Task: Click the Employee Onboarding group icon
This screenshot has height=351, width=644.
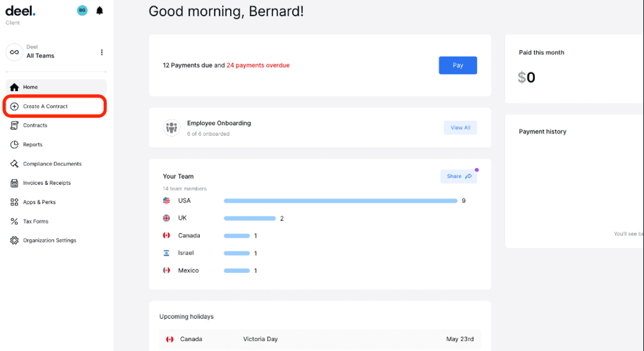Action: 171,128
